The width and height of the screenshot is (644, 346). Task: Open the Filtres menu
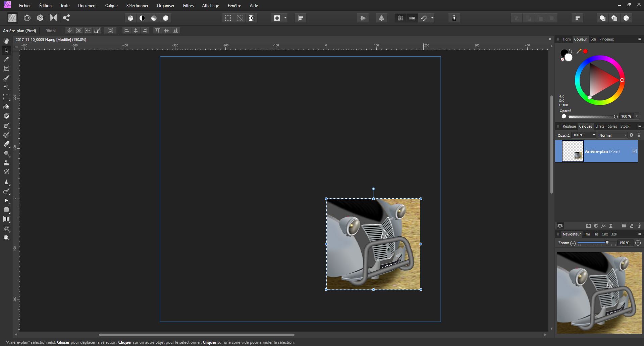click(188, 6)
